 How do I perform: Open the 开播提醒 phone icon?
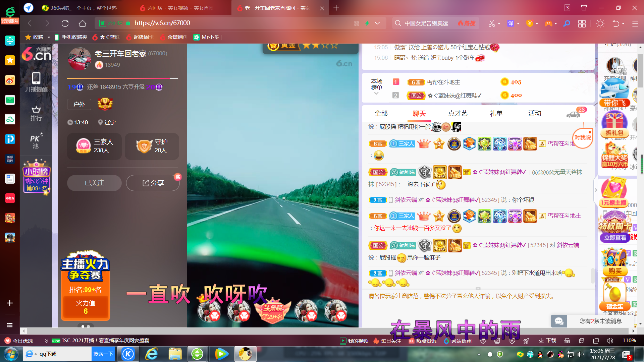[36, 82]
